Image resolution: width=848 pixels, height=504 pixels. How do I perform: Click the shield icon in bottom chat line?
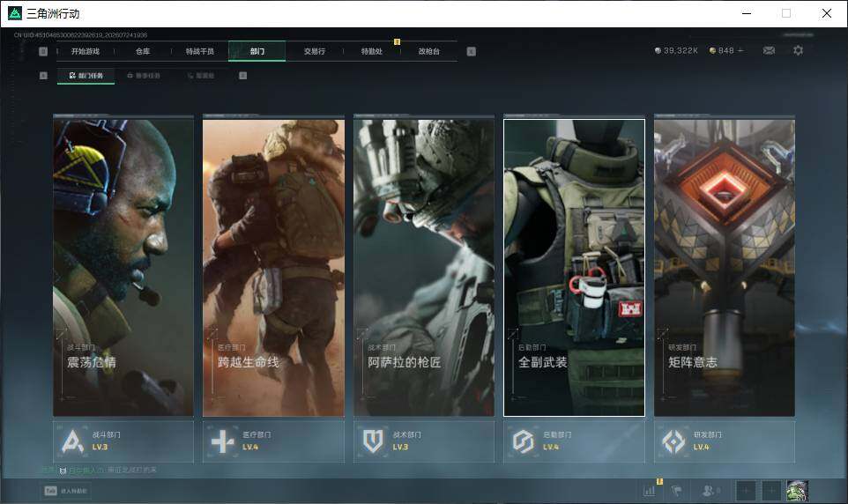(x=63, y=471)
